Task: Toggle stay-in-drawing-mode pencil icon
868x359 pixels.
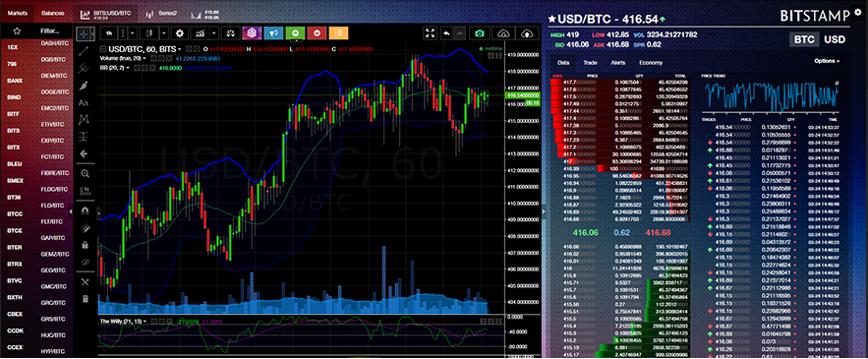Action: (x=85, y=228)
